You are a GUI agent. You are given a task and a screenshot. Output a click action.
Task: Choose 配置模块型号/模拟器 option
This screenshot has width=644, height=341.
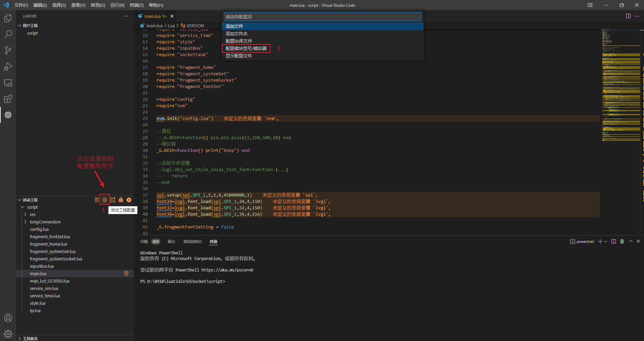[x=322, y=48]
